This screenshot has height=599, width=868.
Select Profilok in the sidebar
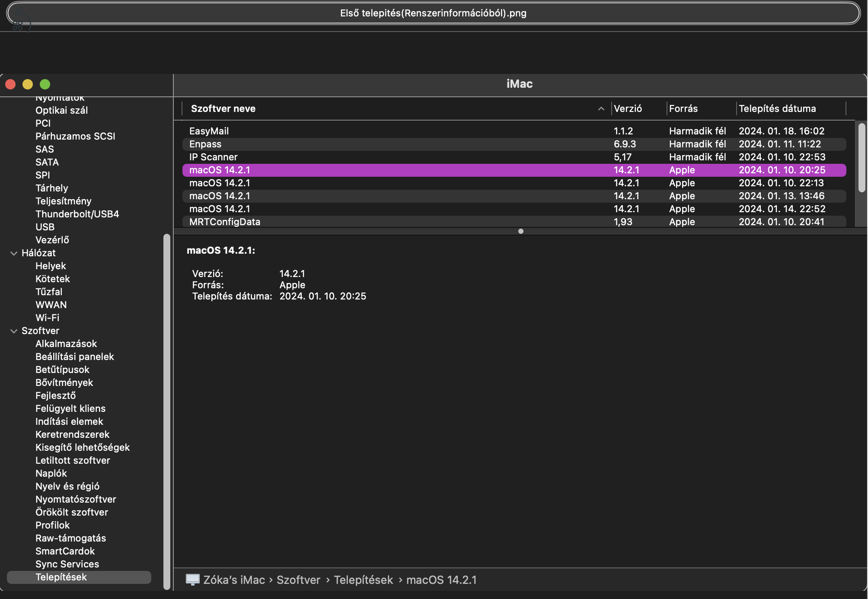[x=52, y=526]
